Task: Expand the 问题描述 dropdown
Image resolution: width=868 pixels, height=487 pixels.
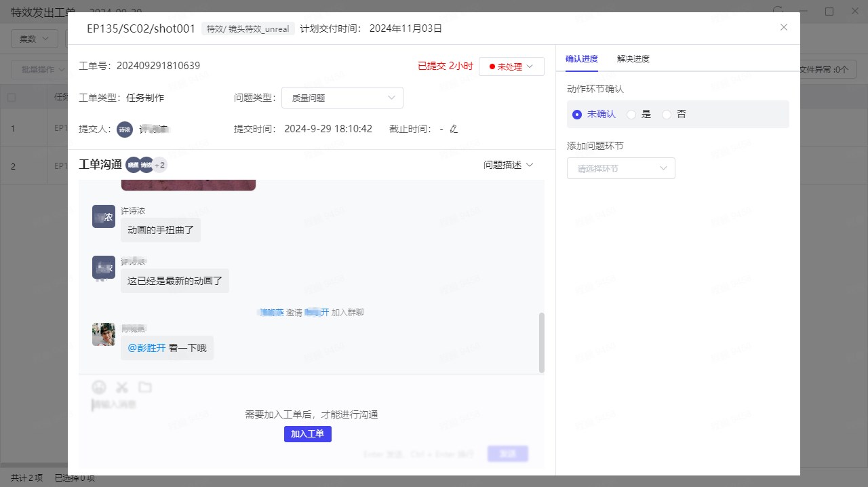Action: (509, 165)
